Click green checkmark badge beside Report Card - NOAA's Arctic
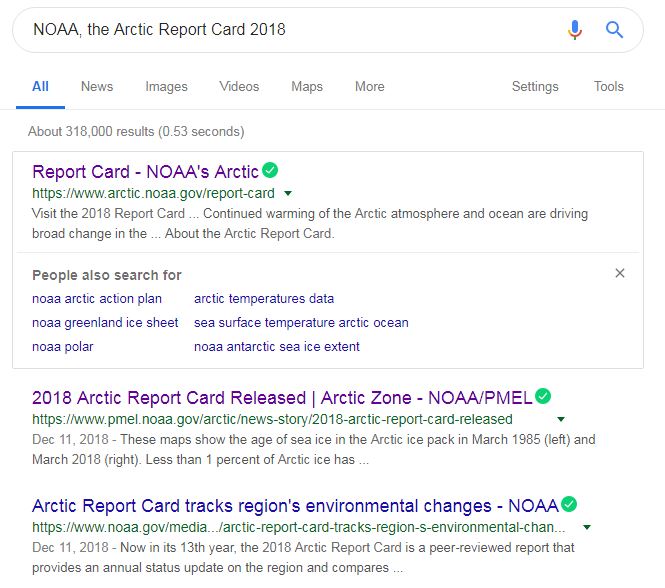This screenshot has width=665, height=588. (x=270, y=170)
